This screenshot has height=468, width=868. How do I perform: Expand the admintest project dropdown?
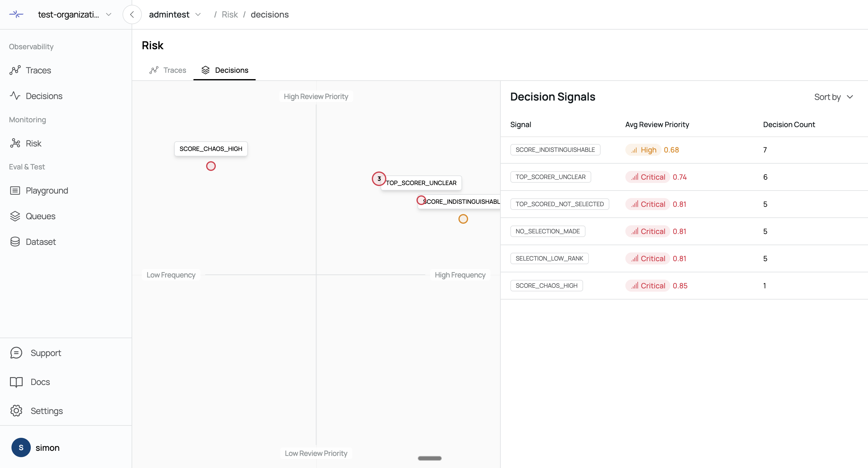click(x=198, y=14)
